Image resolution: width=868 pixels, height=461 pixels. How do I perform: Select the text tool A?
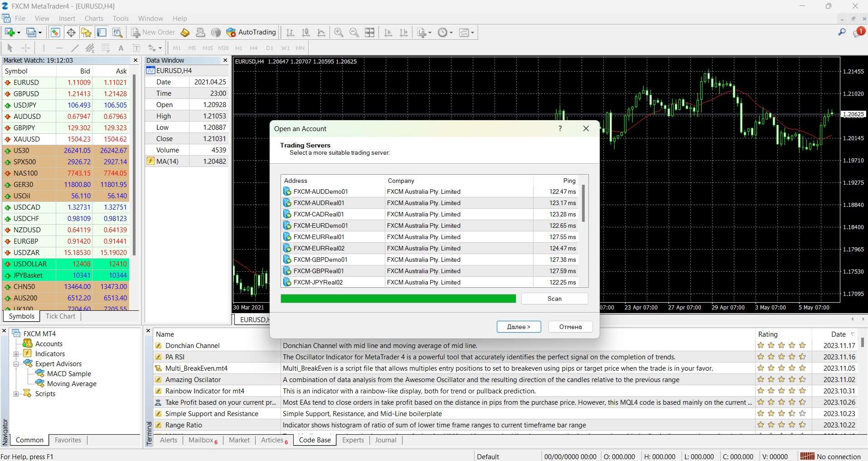(121, 48)
